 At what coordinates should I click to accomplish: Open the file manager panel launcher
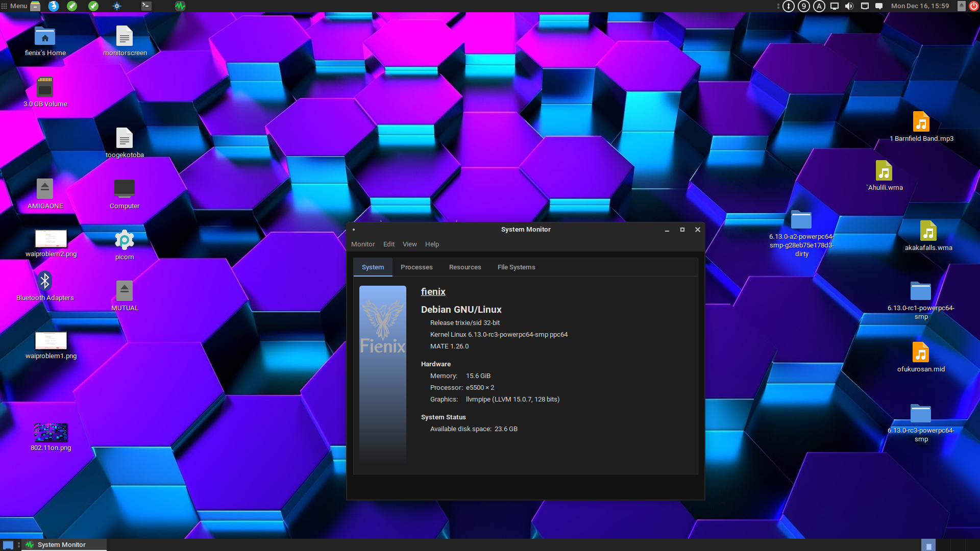[35, 6]
